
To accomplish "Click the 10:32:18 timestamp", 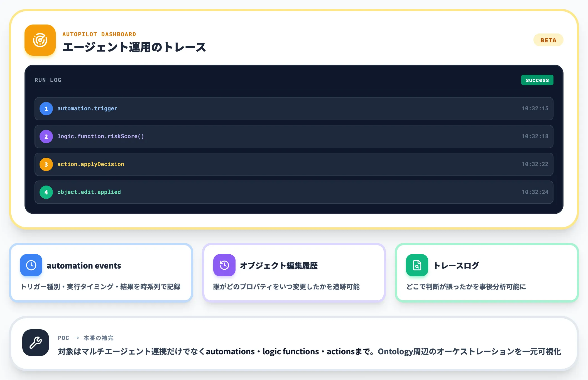I will click(x=535, y=137).
